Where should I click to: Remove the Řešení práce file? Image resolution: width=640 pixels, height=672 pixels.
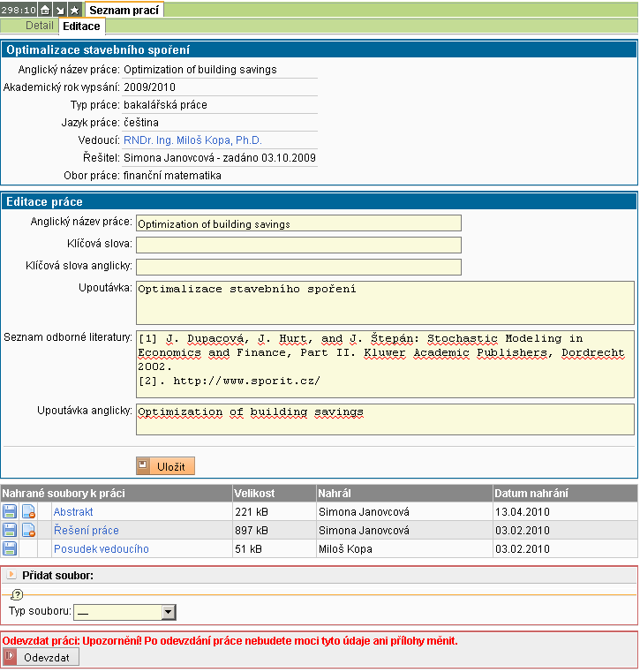coord(28,530)
